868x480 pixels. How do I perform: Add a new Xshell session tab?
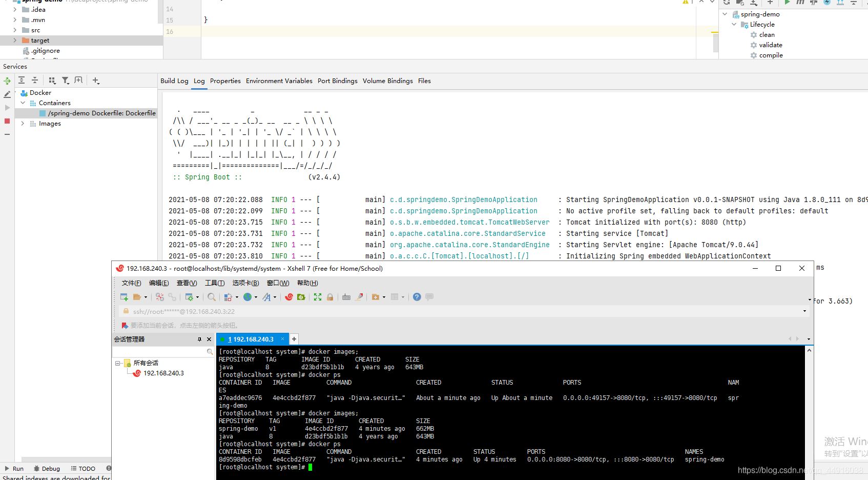click(294, 339)
